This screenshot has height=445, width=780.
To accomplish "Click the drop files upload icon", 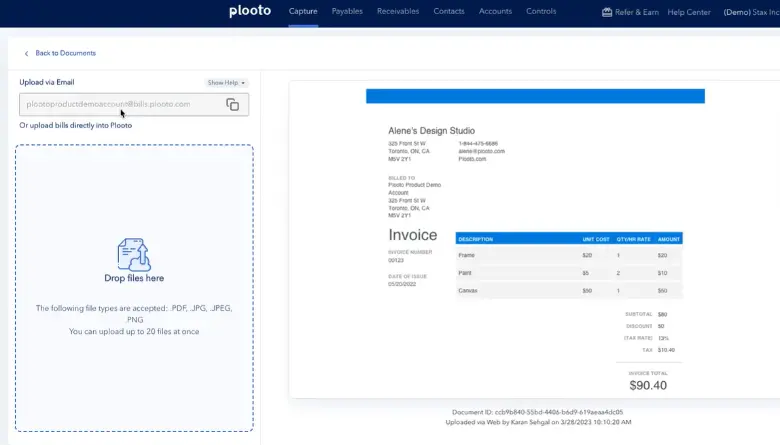I will pos(134,254).
